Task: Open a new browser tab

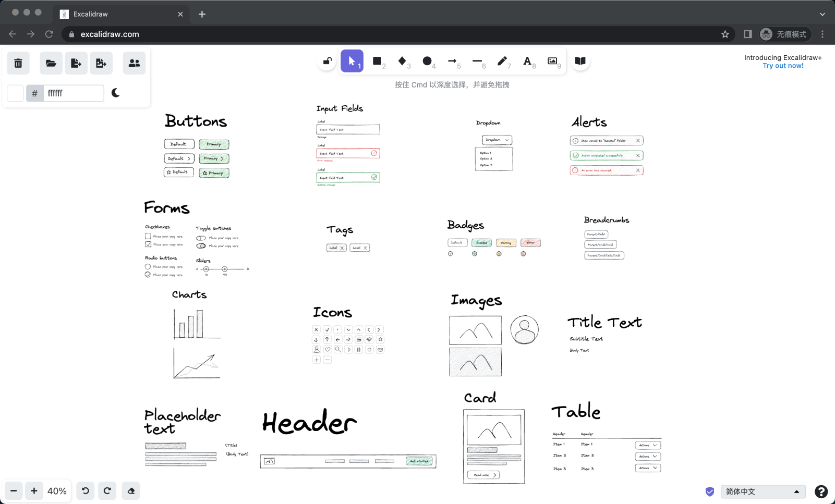Action: 202,14
